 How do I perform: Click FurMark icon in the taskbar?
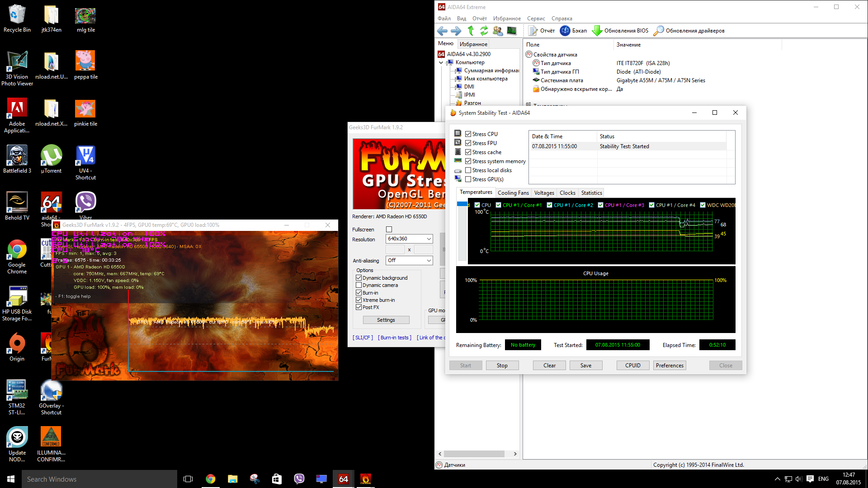click(365, 479)
